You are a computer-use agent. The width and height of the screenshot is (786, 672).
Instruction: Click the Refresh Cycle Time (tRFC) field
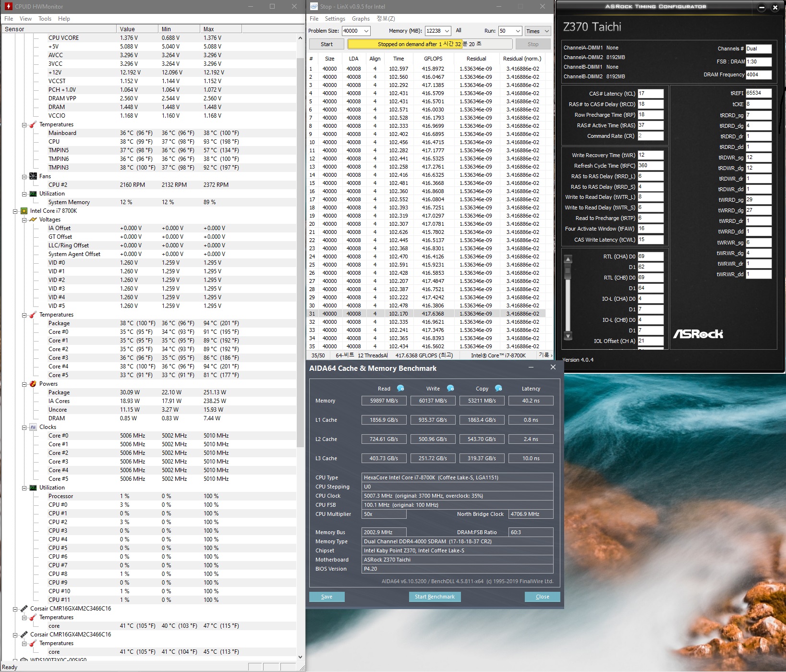coord(650,166)
